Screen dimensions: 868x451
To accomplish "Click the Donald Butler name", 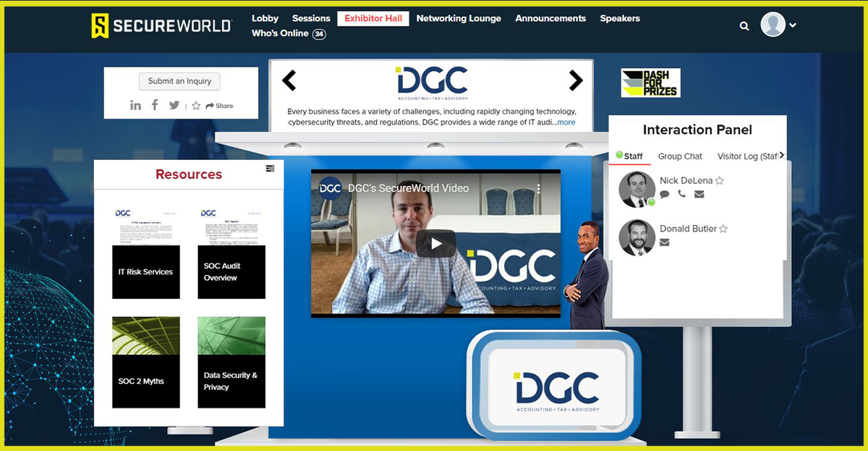I will tap(688, 229).
